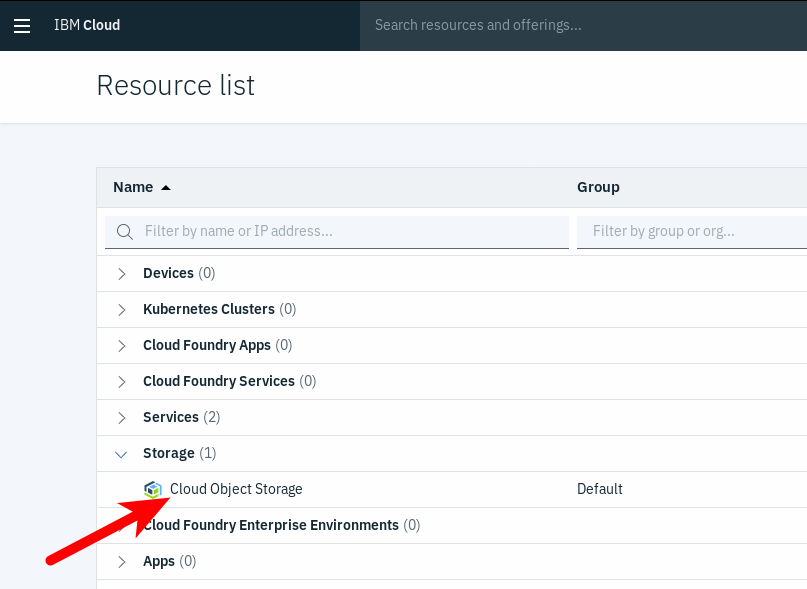The height and width of the screenshot is (589, 807).
Task: Focus the Filter by name or IP address field
Action: (337, 232)
